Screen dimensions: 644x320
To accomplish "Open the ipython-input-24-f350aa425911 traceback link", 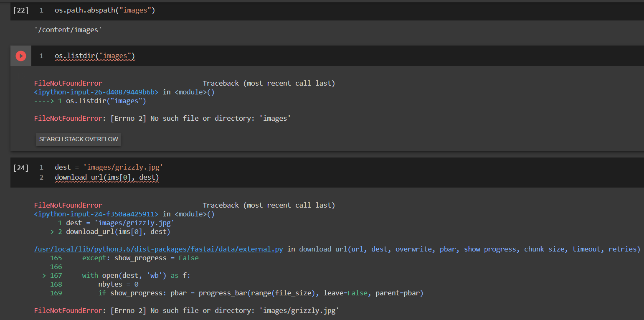I will pos(96,214).
